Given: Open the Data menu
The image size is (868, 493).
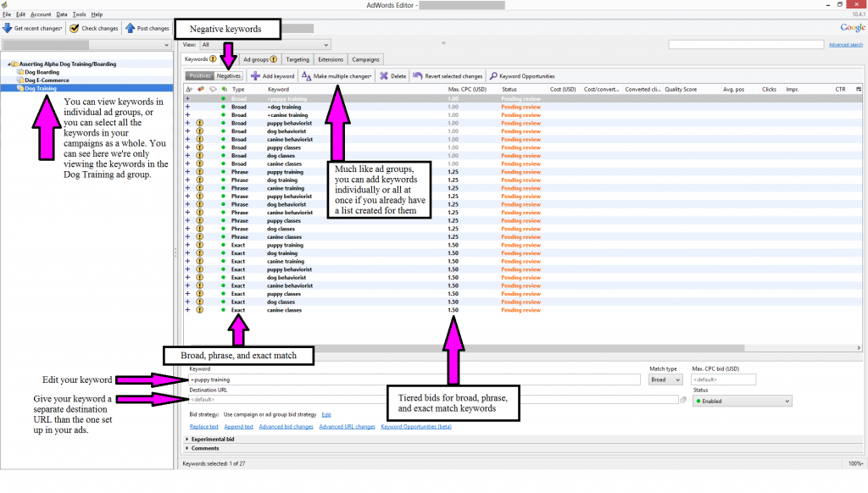Looking at the screenshot, I should point(61,14).
